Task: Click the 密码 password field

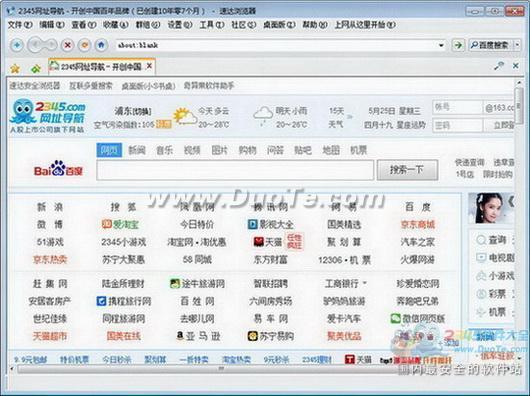Action: pyautogui.click(x=457, y=125)
